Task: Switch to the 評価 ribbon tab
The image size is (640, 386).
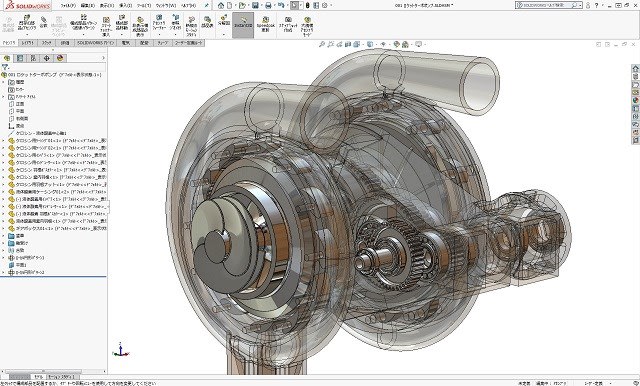Action: pos(65,43)
